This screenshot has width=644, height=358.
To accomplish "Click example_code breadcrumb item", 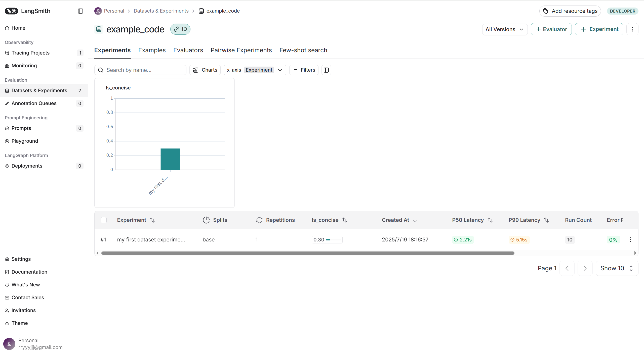I will point(219,11).
